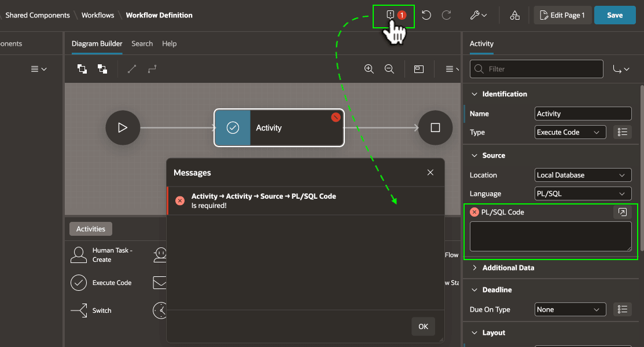Viewport: 644px width, 347px height.
Task: Zoom in on the diagram
Action: tap(369, 69)
